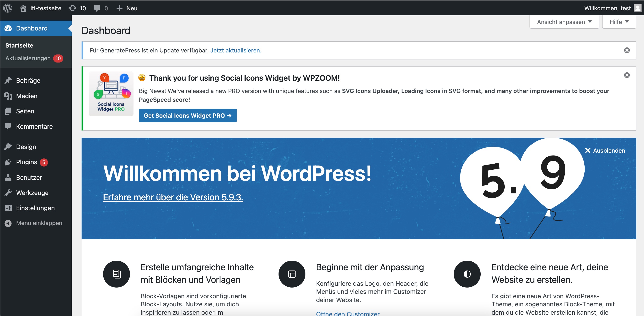Screen dimensions: 644x316
Task: Click Erstelle umfangreiche Inhalte heading
Action: (197, 273)
